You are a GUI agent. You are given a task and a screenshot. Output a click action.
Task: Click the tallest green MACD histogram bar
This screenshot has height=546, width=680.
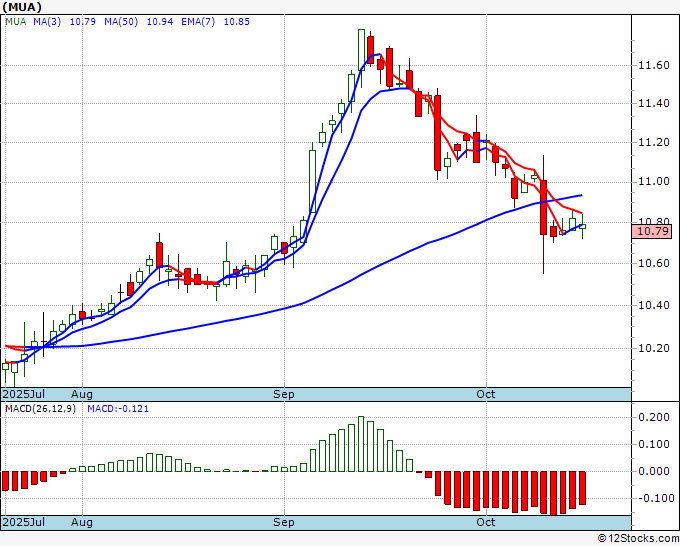tap(361, 444)
